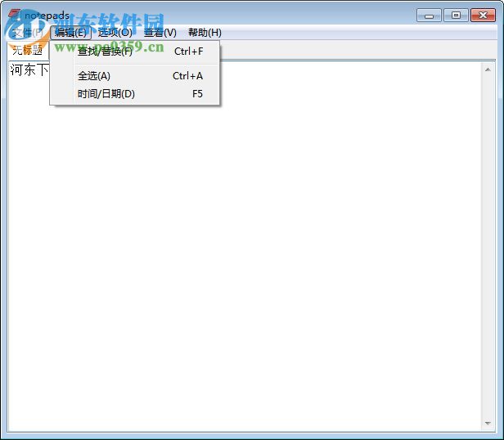504x440 pixels.
Task: Open the 帮助(H) menu
Action: 205,33
